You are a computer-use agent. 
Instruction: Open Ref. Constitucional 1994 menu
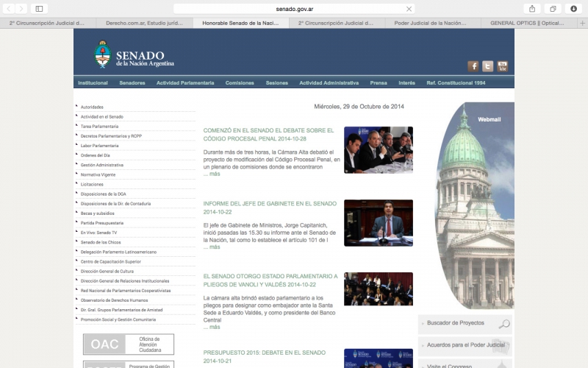pos(456,83)
